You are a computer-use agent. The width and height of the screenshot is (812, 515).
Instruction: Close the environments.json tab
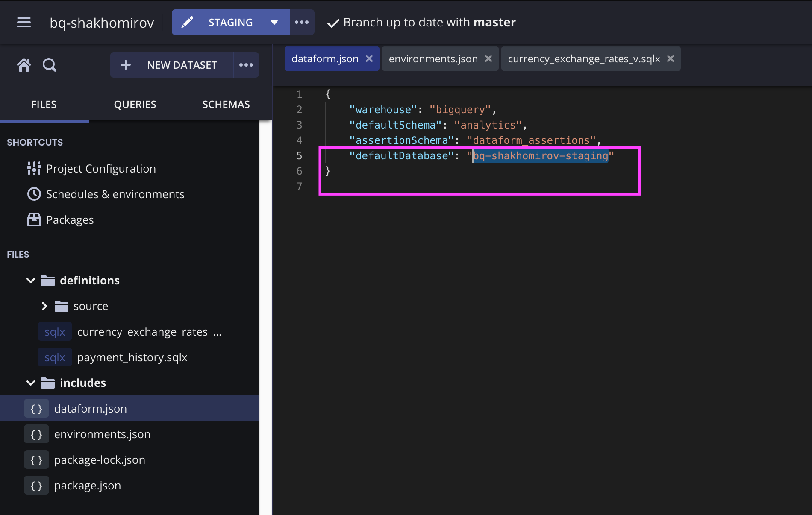tap(488, 59)
